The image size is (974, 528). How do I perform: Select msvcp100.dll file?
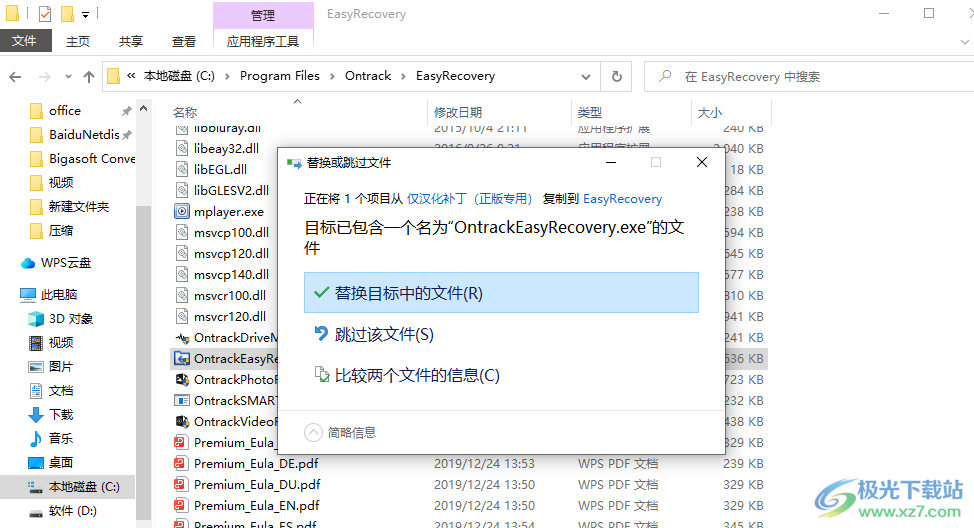231,232
